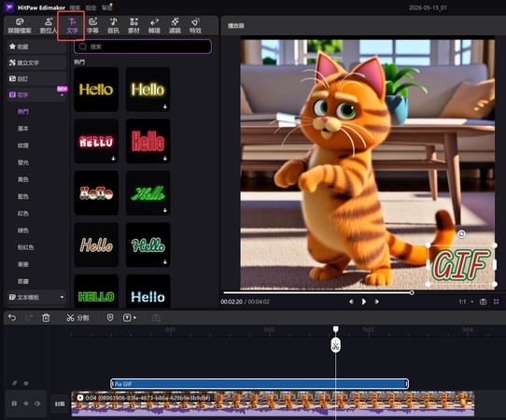Screen dimensions: 506x420
Task: Open the 字幕 subtitles tab
Action: point(92,26)
